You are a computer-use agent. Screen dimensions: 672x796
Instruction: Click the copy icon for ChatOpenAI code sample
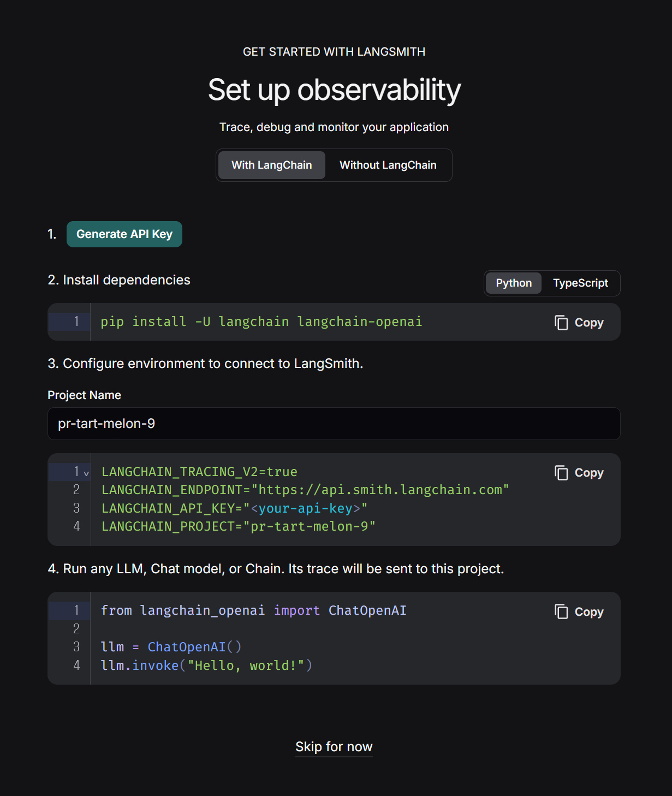coord(561,611)
